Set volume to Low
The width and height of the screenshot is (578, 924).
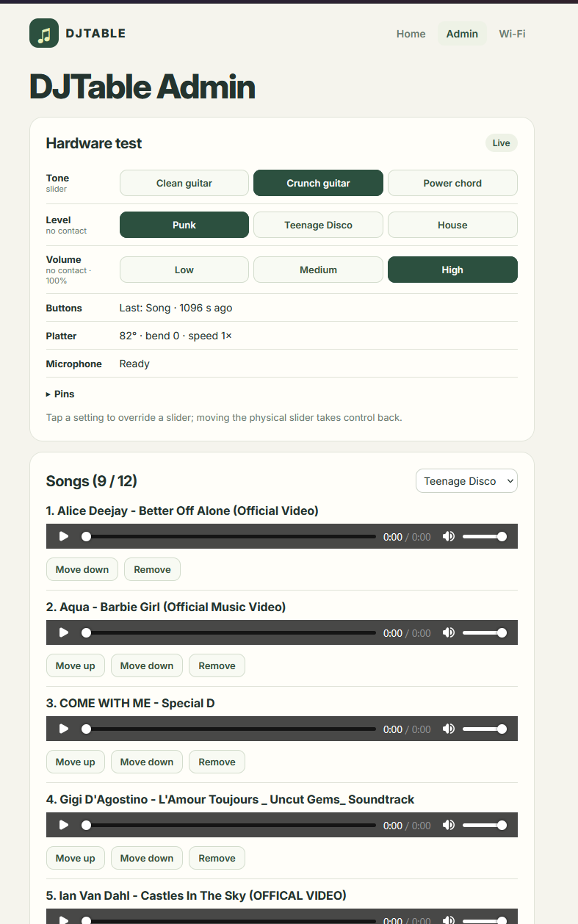click(x=184, y=270)
